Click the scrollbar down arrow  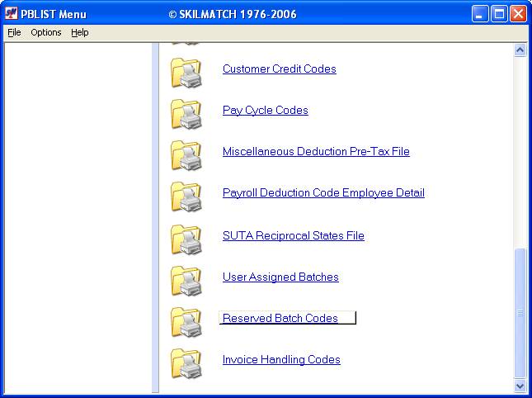520,385
